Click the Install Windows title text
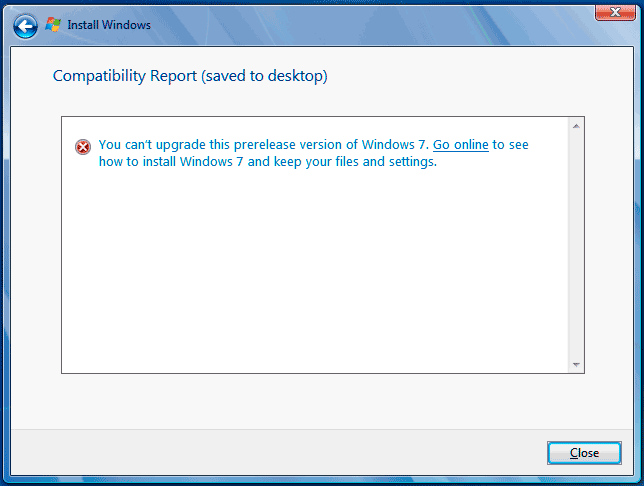The width and height of the screenshot is (644, 486). 109,25
